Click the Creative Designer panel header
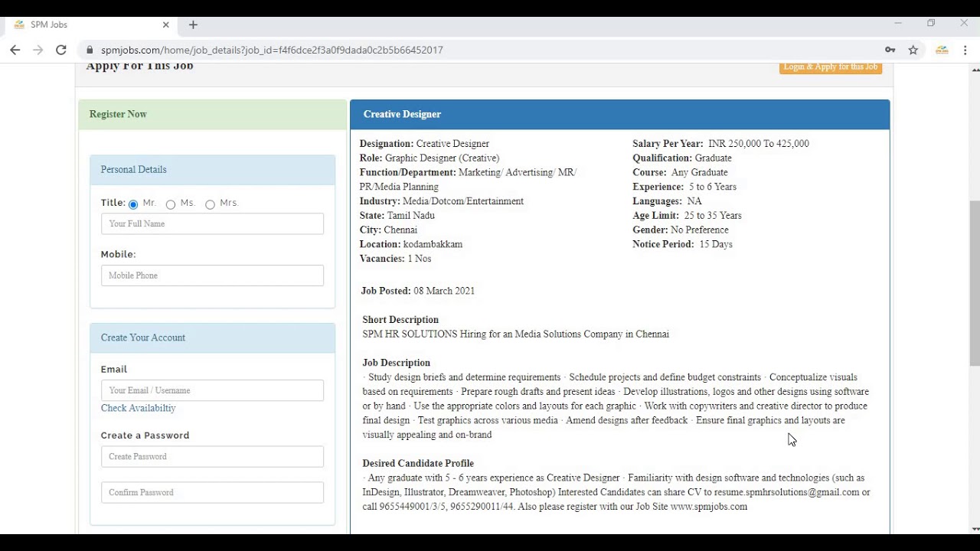This screenshot has width=980, height=551. pos(620,114)
